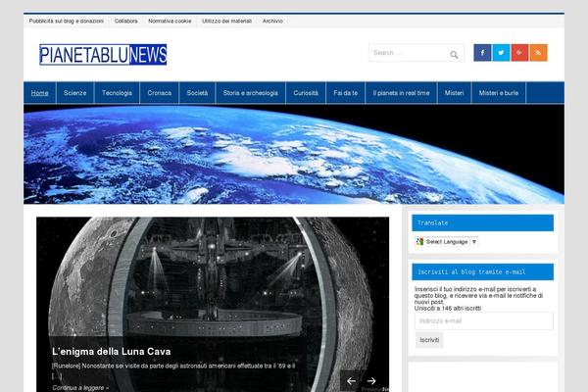Open the Scienze menu item
588x392 pixels.
75,93
